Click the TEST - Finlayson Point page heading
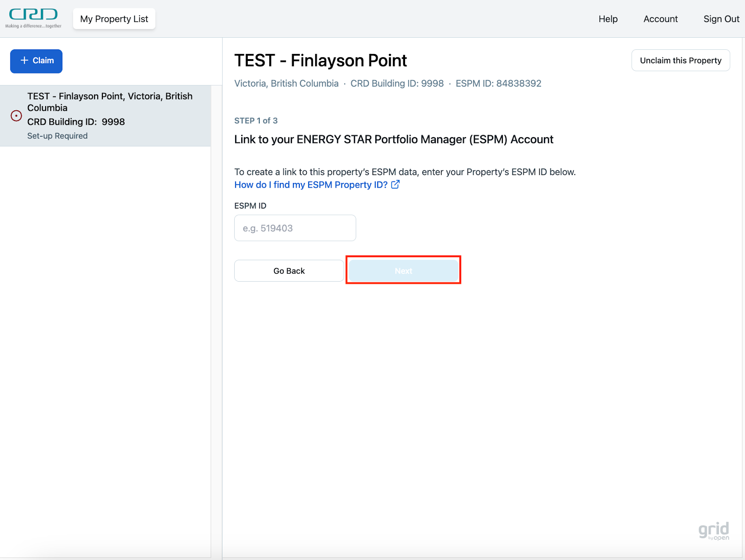 click(320, 61)
